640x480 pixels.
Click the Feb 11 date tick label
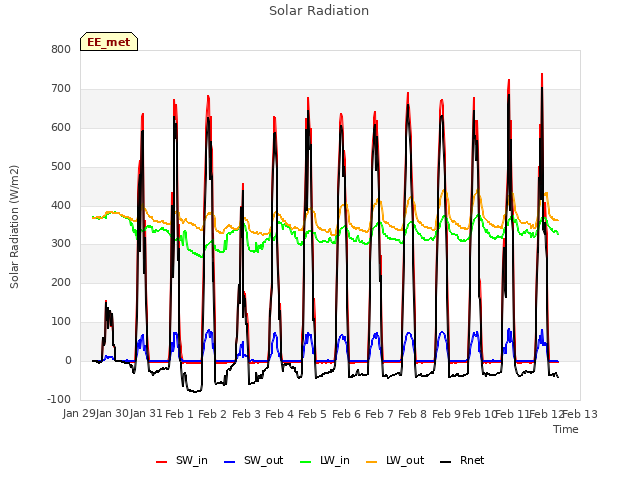(512, 414)
